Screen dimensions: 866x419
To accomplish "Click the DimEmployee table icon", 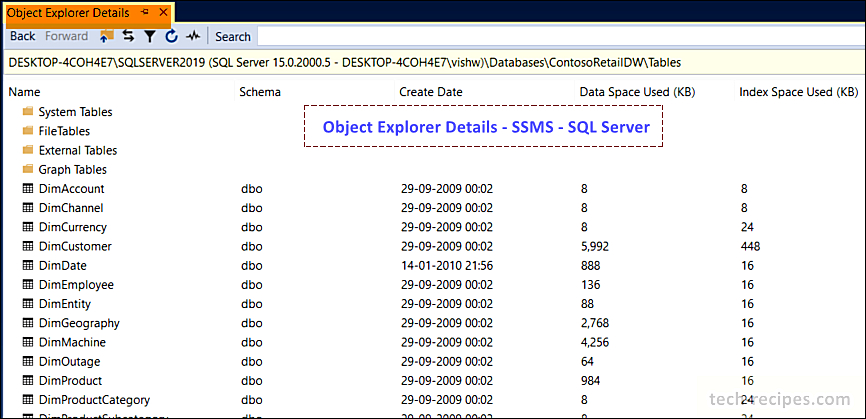I will [28, 285].
